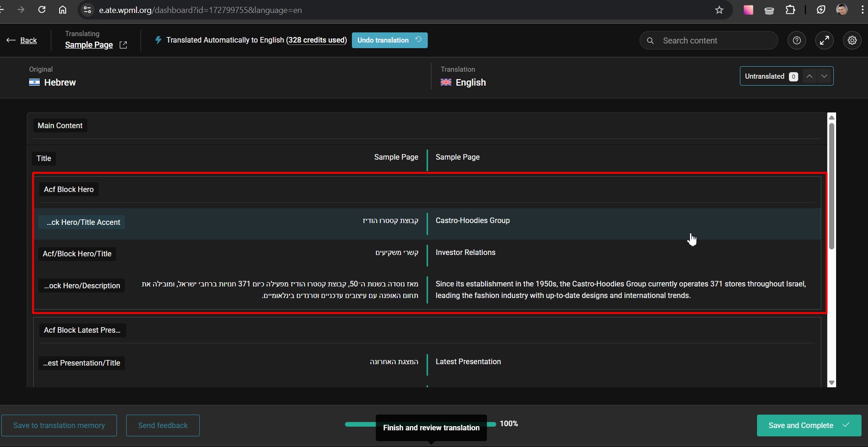The image size is (868, 447).
Task: Focus the Search content field
Action: (x=709, y=41)
